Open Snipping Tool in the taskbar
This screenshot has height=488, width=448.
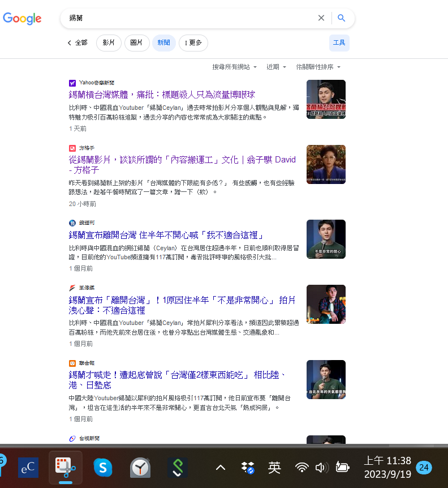coord(65,468)
